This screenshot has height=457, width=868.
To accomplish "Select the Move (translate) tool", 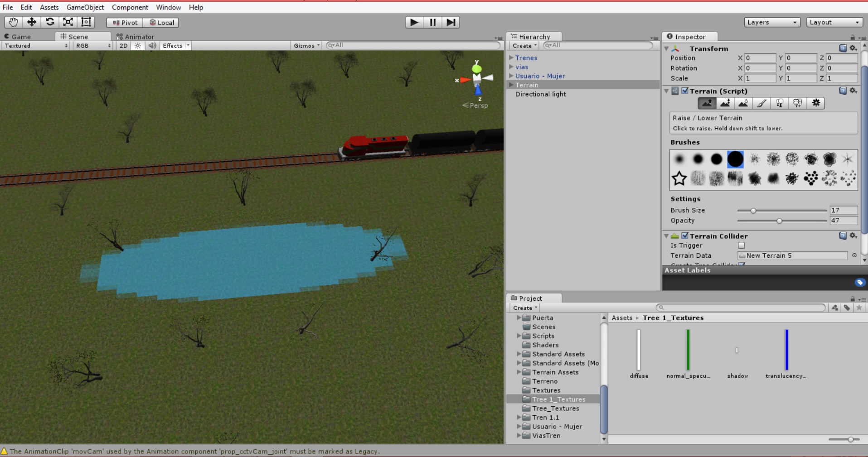I will [x=31, y=22].
